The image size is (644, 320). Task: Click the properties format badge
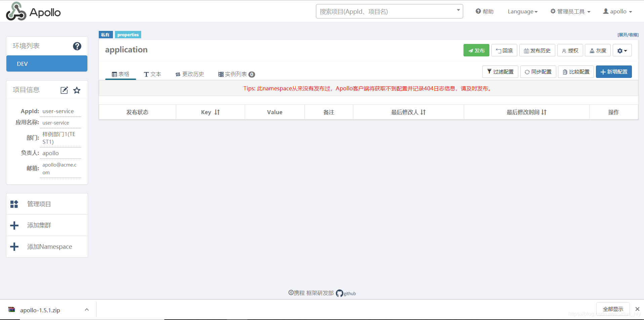(x=128, y=35)
